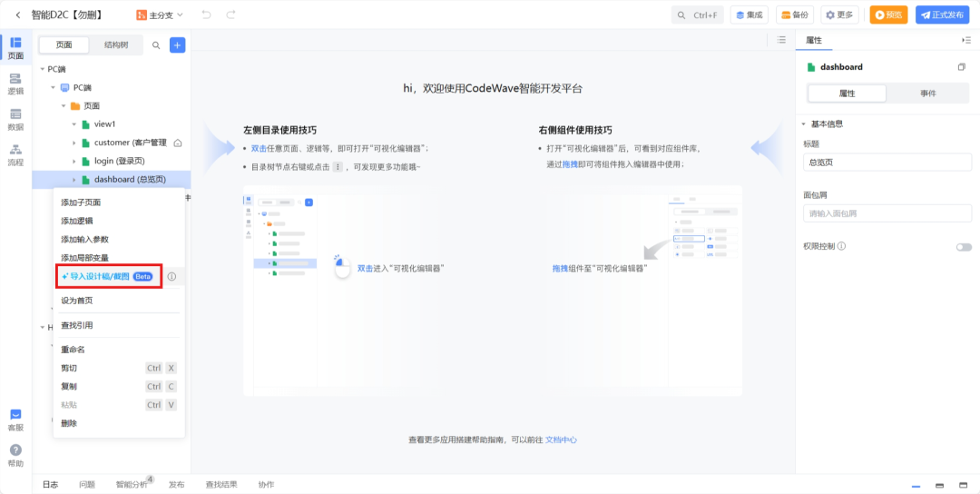
Task: Click the blue plus add button
Action: (178, 45)
